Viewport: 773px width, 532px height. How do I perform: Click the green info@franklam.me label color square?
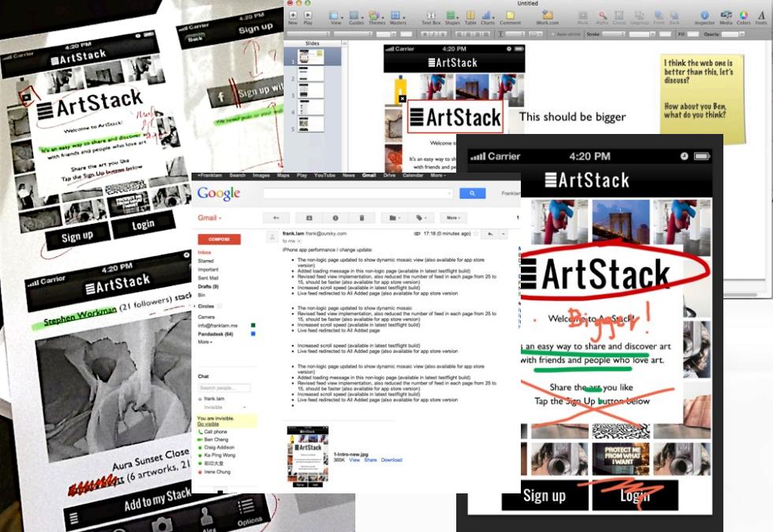coord(254,326)
